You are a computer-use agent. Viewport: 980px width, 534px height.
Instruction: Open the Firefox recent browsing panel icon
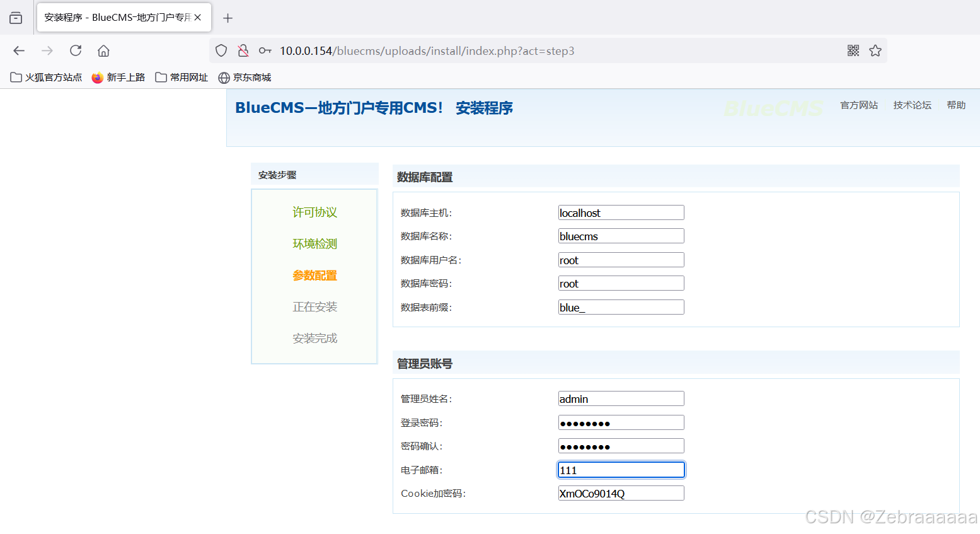click(16, 18)
